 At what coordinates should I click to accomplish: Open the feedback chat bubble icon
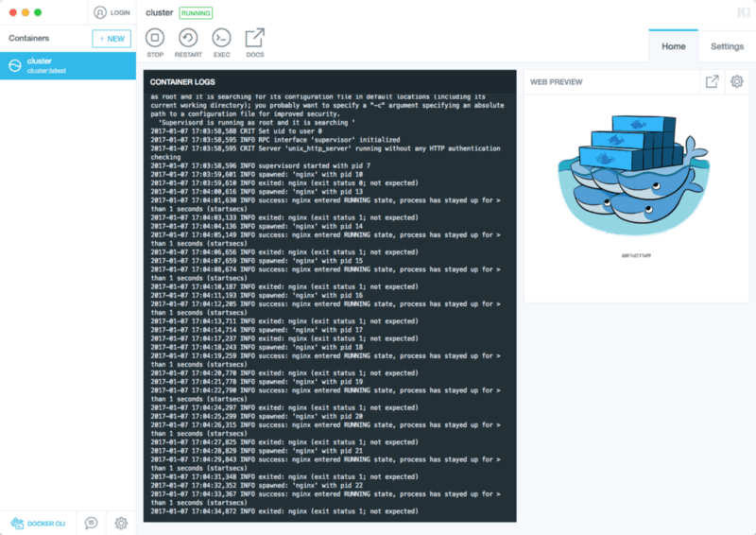click(x=91, y=523)
